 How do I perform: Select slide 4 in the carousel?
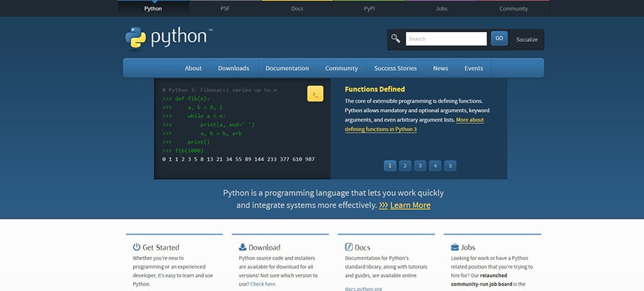click(435, 166)
